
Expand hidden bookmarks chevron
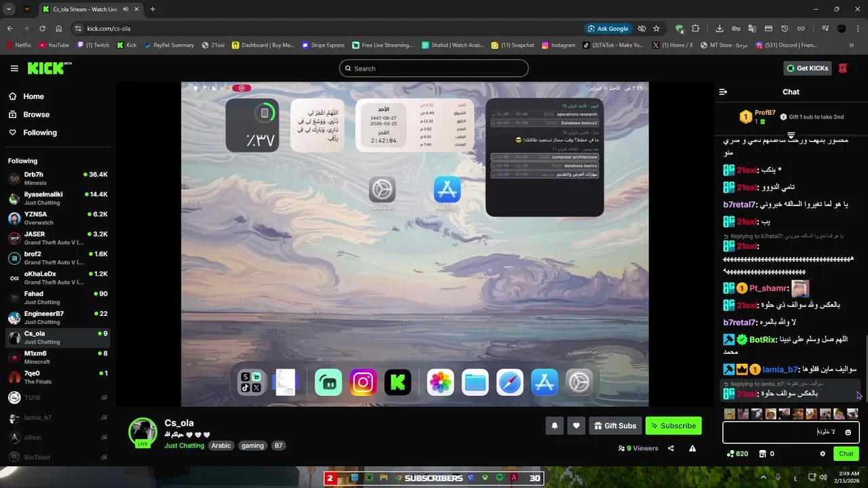[852, 45]
